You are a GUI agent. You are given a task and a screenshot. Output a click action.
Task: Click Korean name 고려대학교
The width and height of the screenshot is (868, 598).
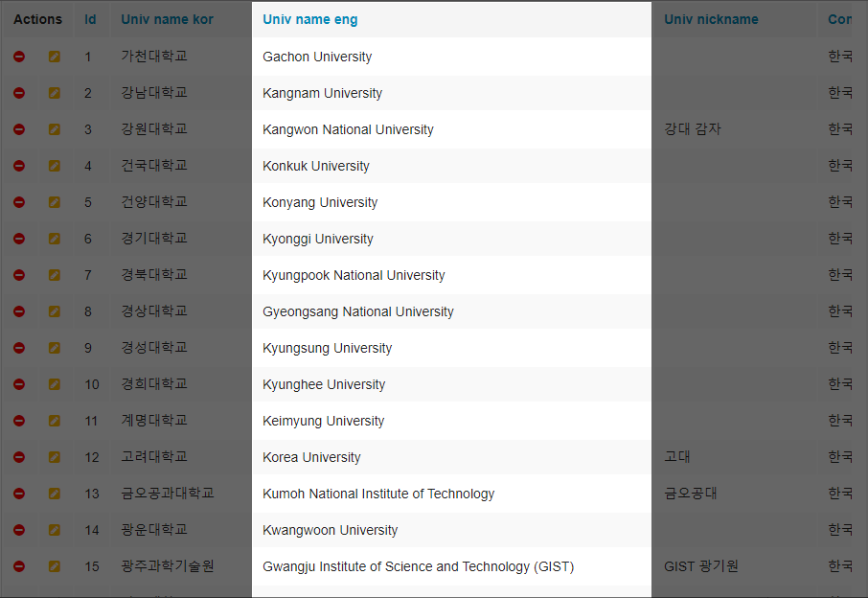154,457
